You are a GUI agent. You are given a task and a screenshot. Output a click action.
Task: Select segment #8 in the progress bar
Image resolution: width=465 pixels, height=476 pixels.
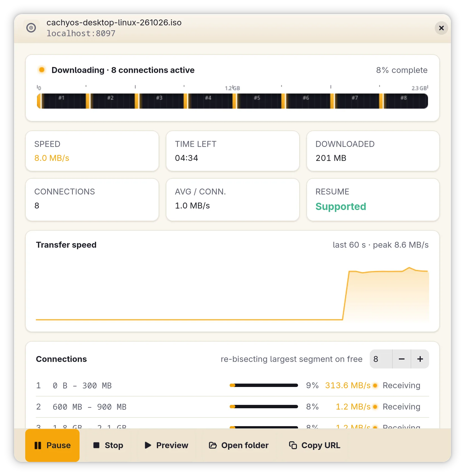point(404,101)
